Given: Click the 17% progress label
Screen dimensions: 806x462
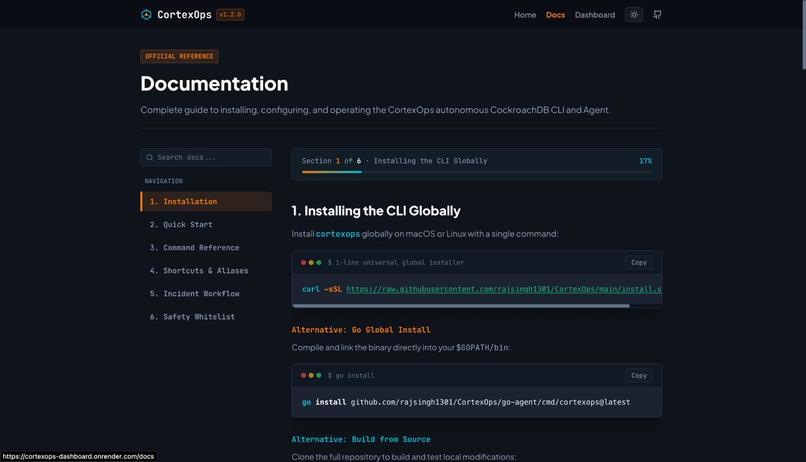Looking at the screenshot, I should [646, 161].
